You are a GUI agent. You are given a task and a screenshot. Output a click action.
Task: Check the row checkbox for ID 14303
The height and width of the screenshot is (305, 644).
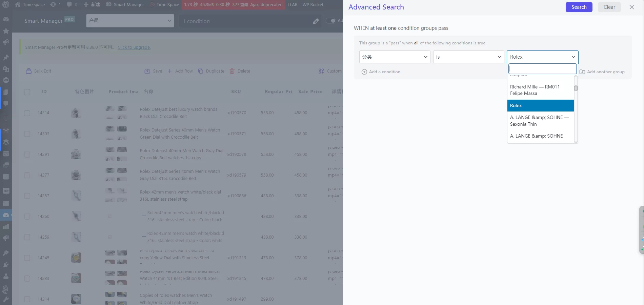click(27, 134)
